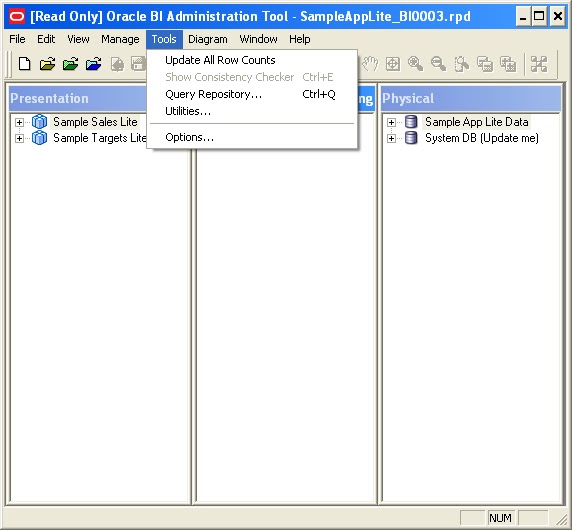Close the open Tools menu

point(164,39)
